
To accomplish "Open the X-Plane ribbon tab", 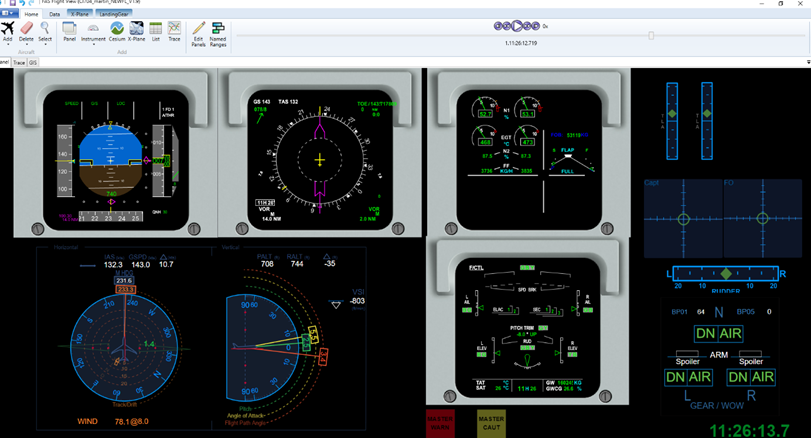I will pos(80,14).
